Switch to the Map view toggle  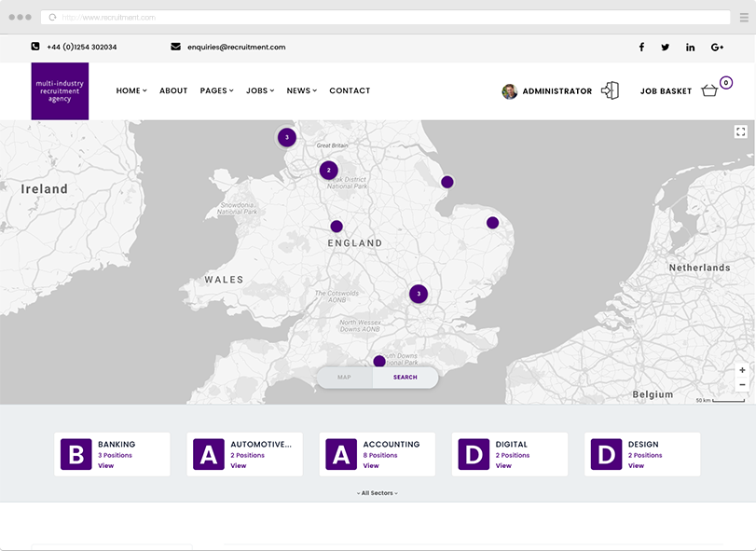point(344,377)
